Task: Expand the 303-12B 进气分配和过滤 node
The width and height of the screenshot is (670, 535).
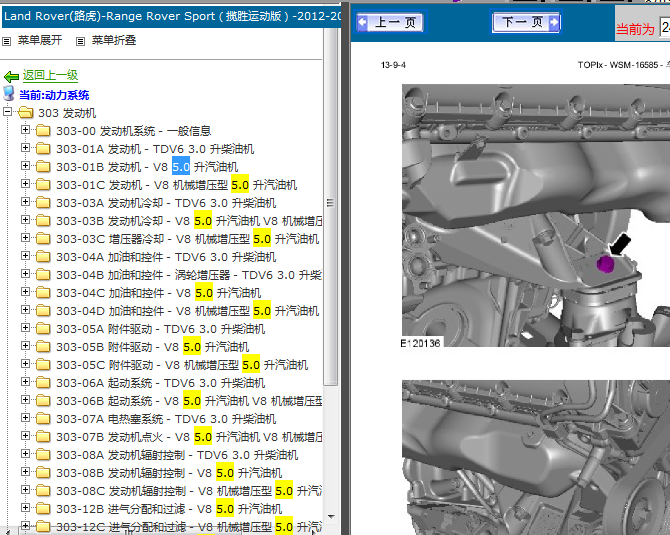Action: (x=25, y=507)
